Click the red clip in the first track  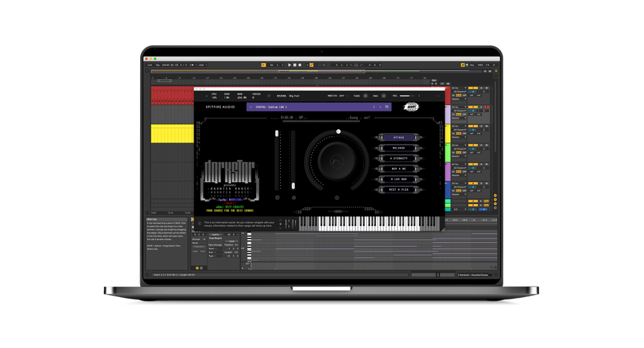tap(173, 95)
